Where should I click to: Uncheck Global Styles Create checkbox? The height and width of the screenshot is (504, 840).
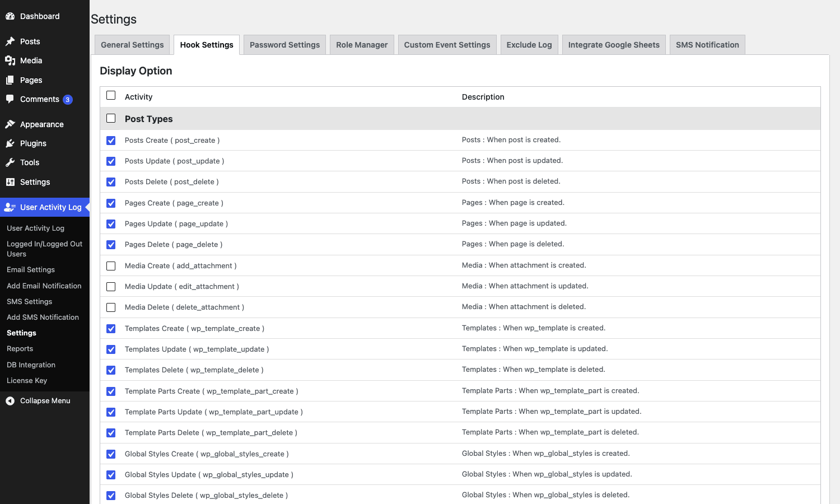pyautogui.click(x=111, y=454)
